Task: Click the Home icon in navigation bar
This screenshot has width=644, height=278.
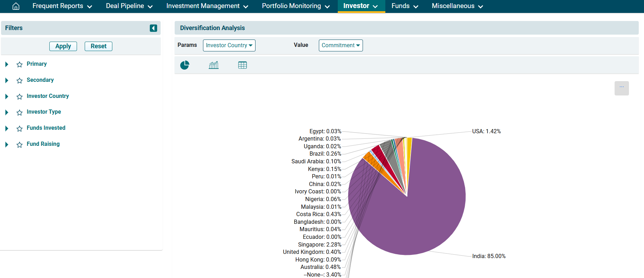Action: pos(16,6)
